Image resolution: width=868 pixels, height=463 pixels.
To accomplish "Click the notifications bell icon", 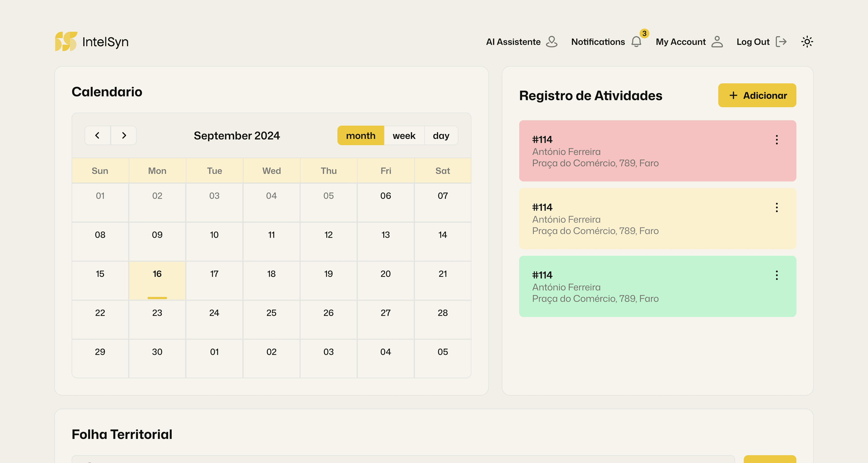I will tap(636, 42).
